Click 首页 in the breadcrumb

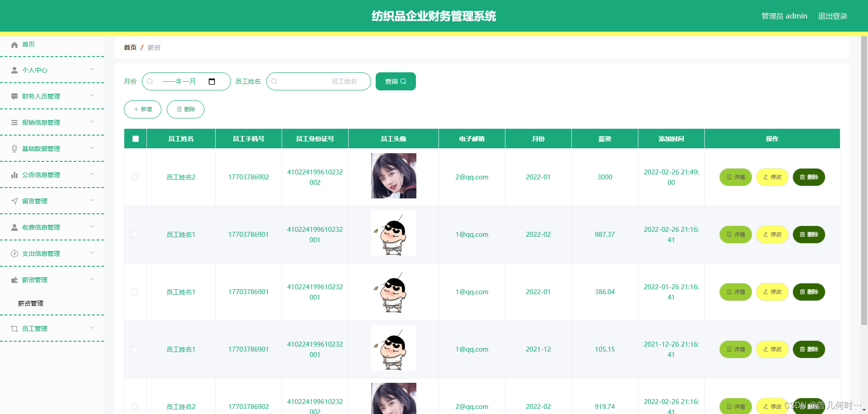(x=130, y=47)
